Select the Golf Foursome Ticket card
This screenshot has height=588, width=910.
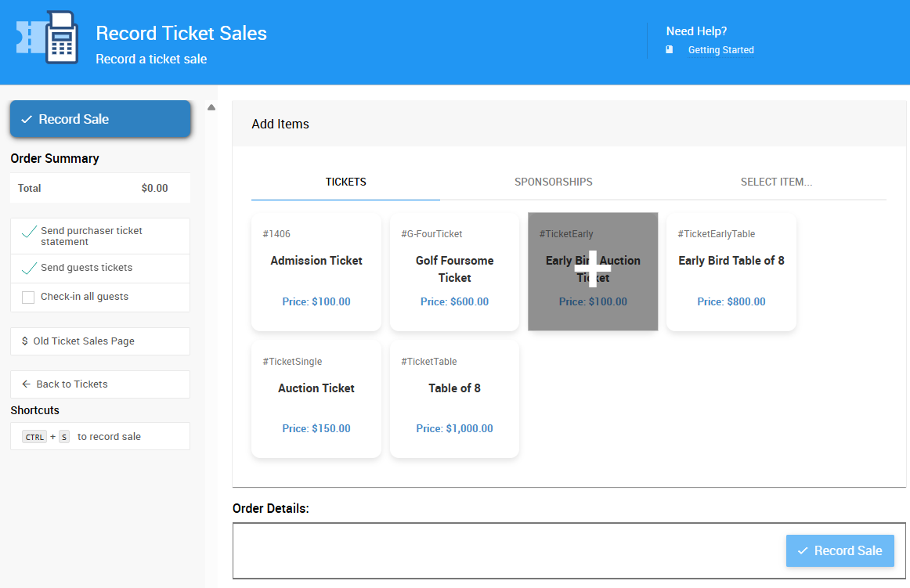[x=454, y=269]
